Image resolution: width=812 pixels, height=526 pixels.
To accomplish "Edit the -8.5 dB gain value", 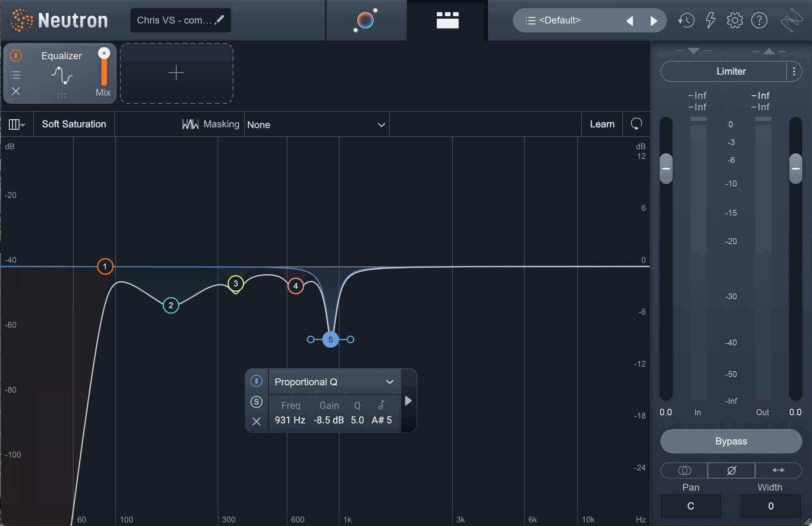I will (329, 420).
